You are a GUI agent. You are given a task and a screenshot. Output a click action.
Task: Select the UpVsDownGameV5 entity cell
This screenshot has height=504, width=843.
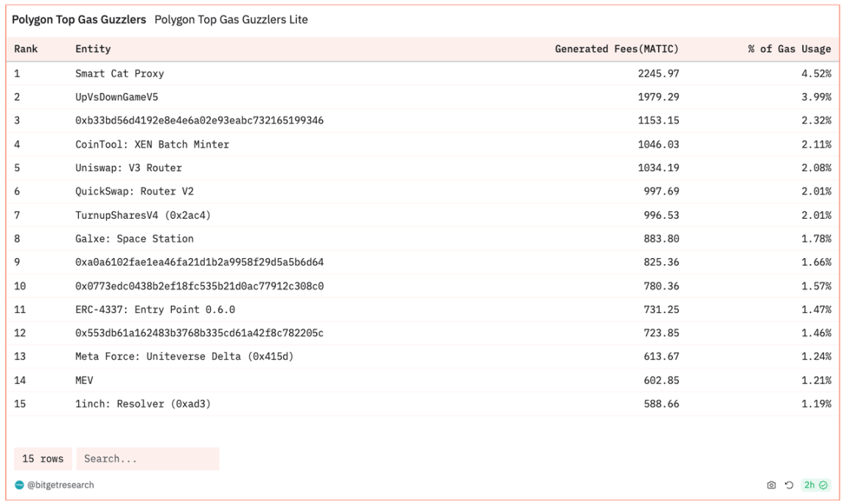(x=116, y=97)
